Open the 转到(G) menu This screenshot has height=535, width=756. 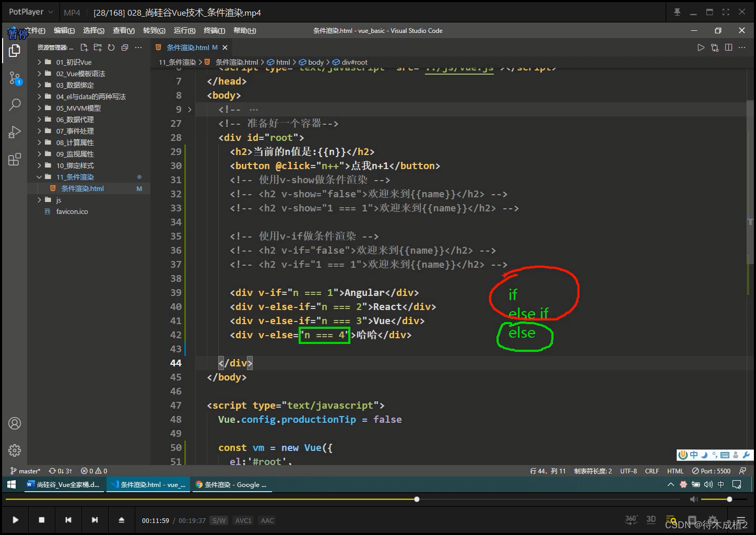point(154,31)
